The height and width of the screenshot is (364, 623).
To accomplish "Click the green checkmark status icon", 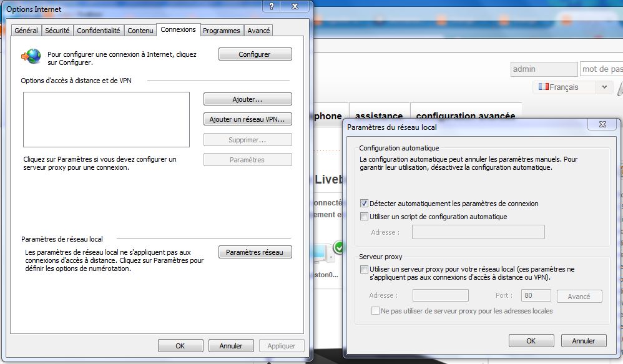I will click(x=339, y=247).
